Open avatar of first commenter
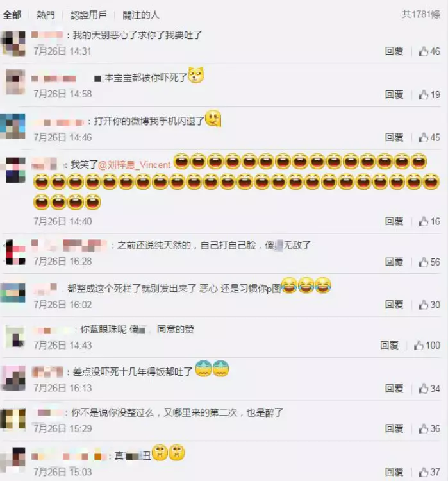448x481 pixels. point(13,44)
